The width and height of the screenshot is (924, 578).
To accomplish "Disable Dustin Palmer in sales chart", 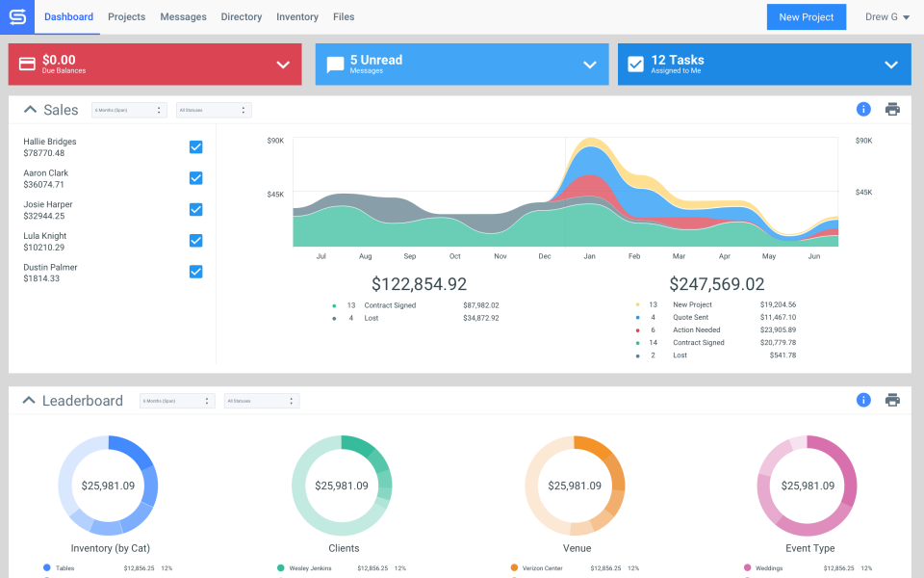I will coord(195,272).
